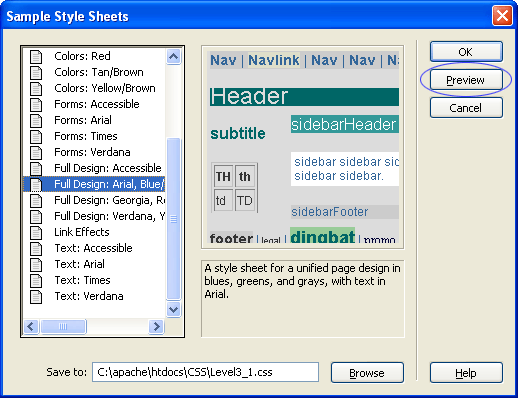Click the document icon beside Forms: Arial
This screenshot has width=518, height=398.
tap(36, 120)
